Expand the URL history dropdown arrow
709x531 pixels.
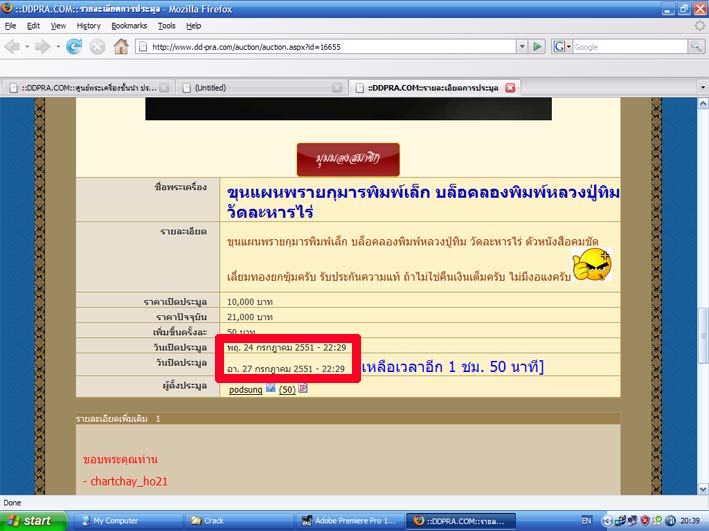click(520, 47)
